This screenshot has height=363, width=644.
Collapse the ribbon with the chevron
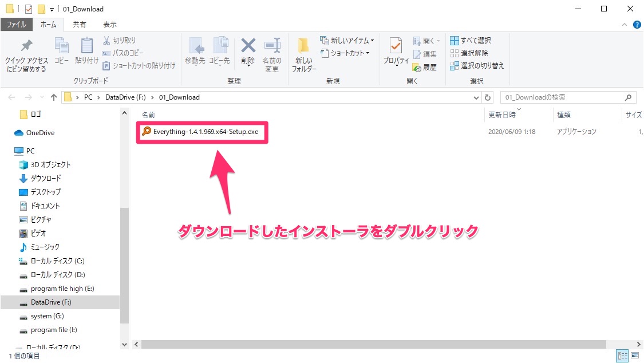pyautogui.click(x=625, y=25)
